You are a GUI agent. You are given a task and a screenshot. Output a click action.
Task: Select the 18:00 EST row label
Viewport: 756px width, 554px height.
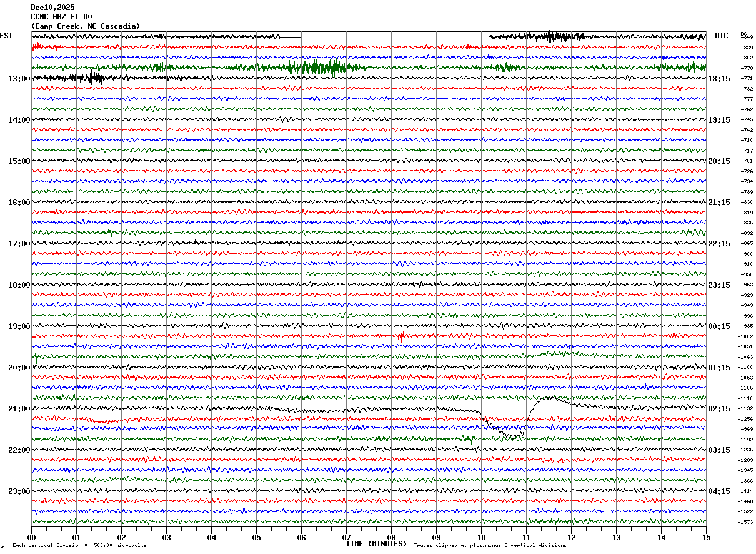point(19,285)
